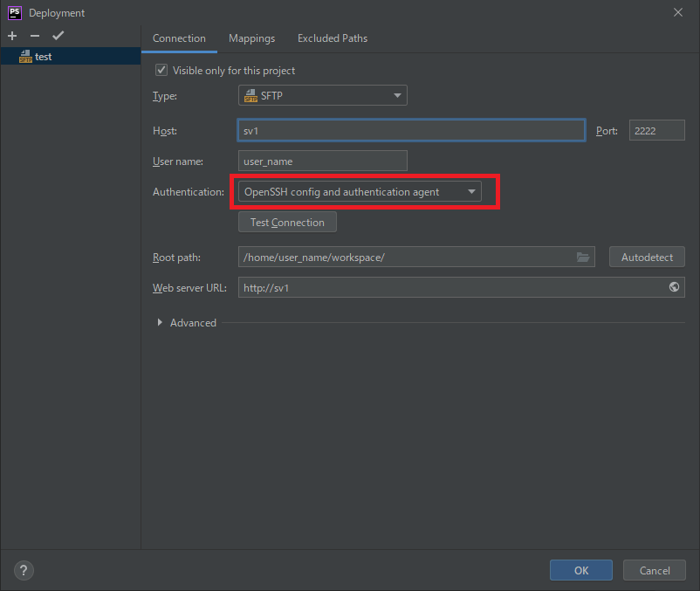The height and width of the screenshot is (591, 700).
Task: Add a new deployment server with plus icon
Action: [x=12, y=36]
